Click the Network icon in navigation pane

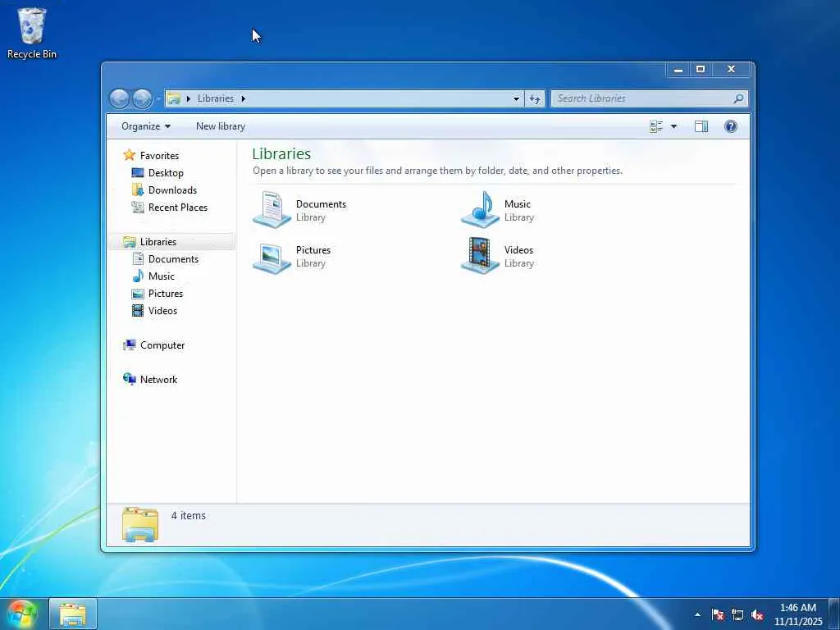coord(129,379)
